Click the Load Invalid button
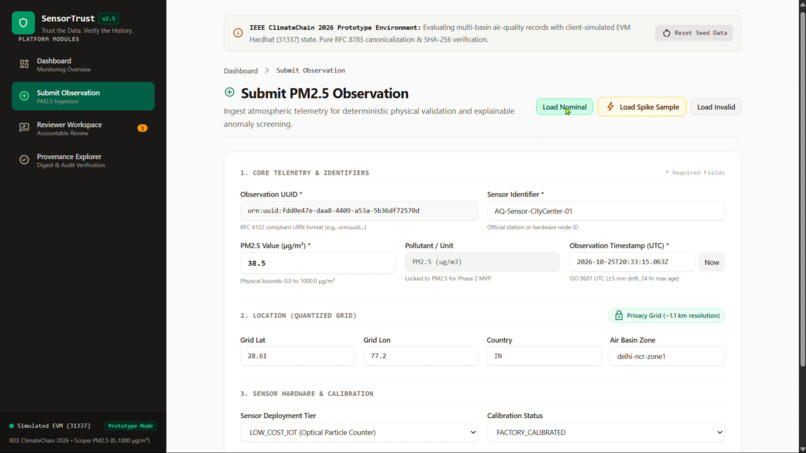 click(x=716, y=107)
